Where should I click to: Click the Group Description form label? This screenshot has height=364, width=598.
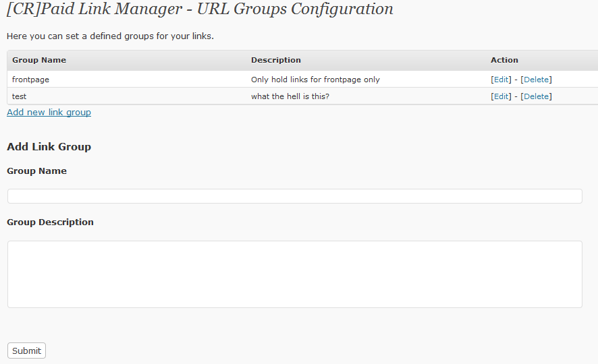tap(50, 222)
